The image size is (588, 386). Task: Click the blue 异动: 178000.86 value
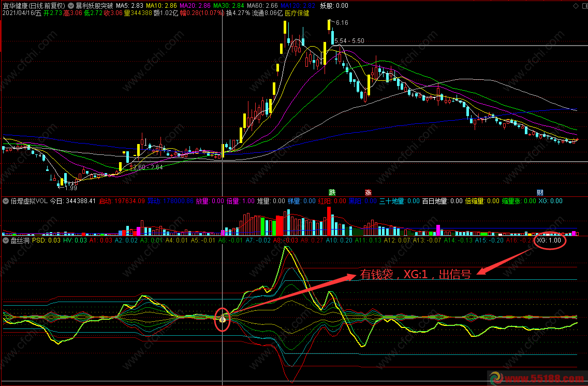pos(171,201)
